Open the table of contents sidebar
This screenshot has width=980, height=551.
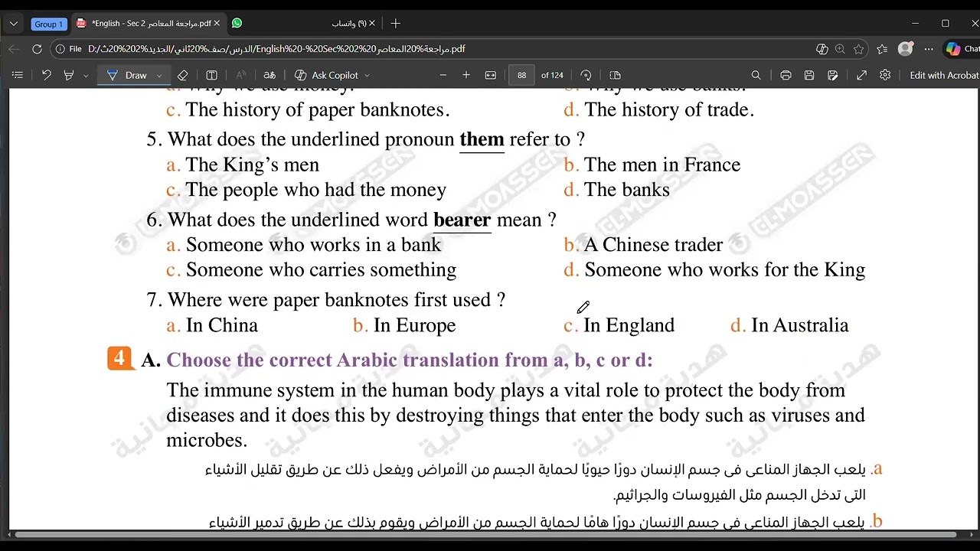tap(18, 75)
